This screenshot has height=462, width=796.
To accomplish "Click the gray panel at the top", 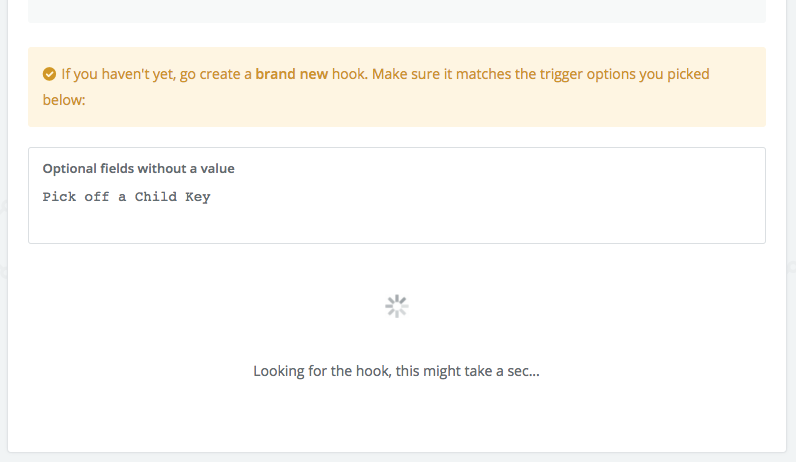I will click(x=396, y=10).
